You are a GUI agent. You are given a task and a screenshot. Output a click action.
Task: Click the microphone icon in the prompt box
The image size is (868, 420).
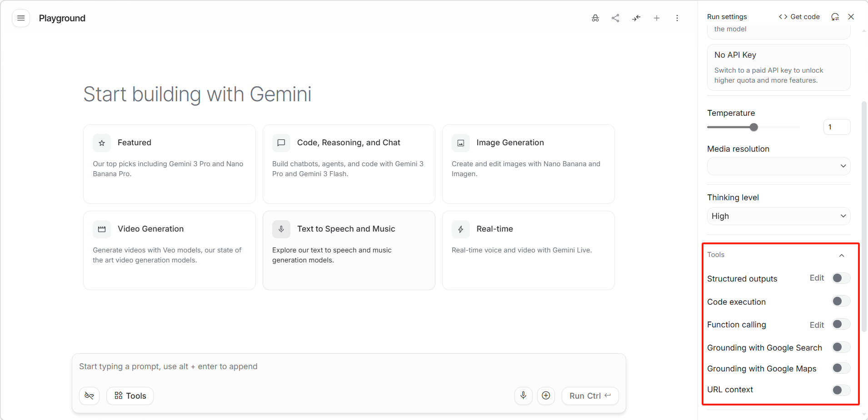tap(524, 395)
